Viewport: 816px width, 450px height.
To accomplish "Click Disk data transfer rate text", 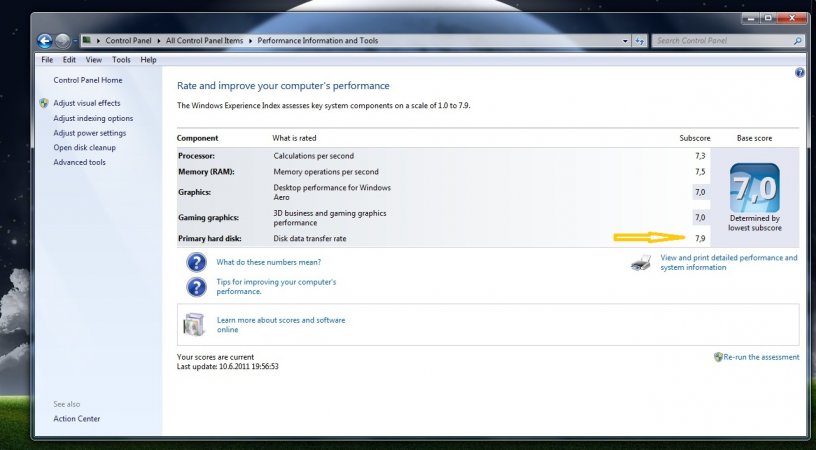I will click(x=310, y=238).
